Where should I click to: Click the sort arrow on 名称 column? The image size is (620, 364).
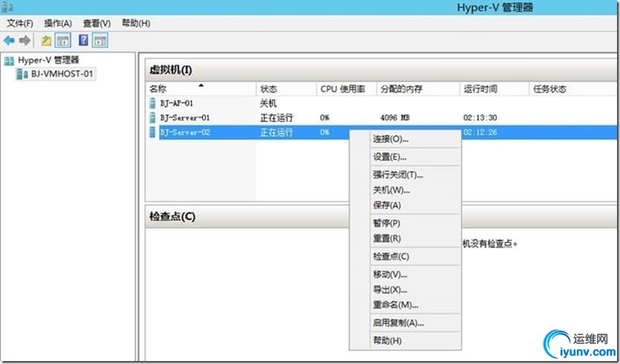click(x=201, y=85)
